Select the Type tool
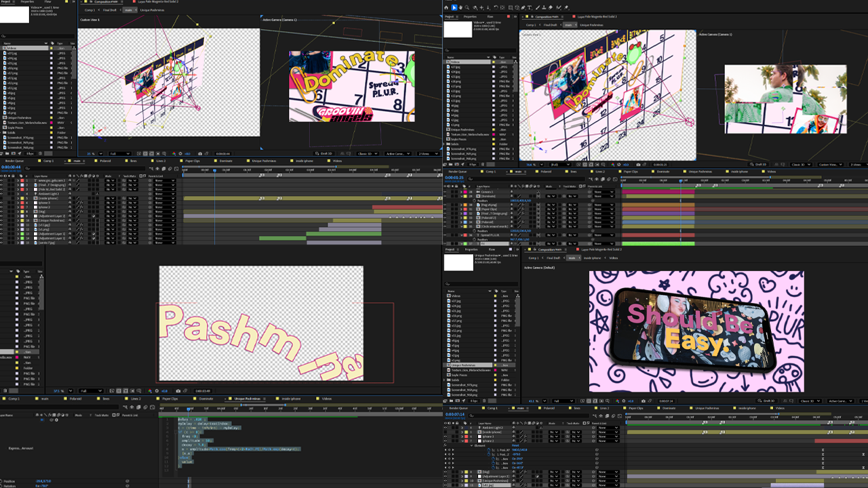 coord(531,7)
